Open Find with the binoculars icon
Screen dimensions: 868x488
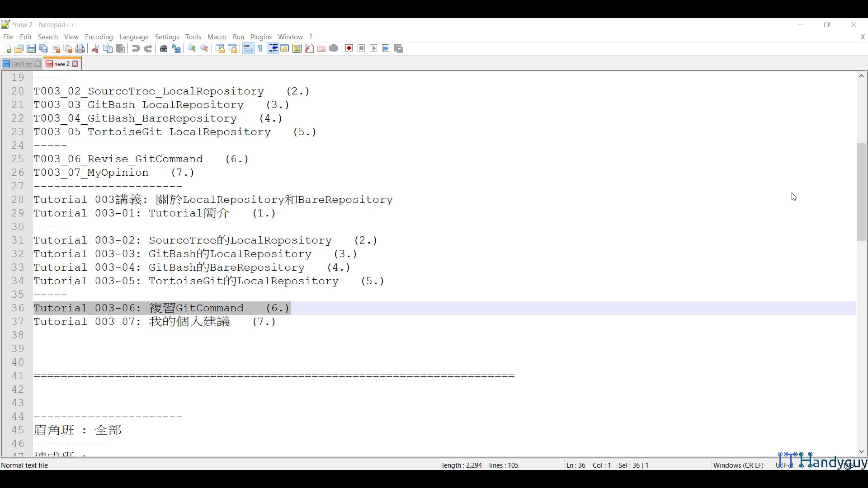164,49
